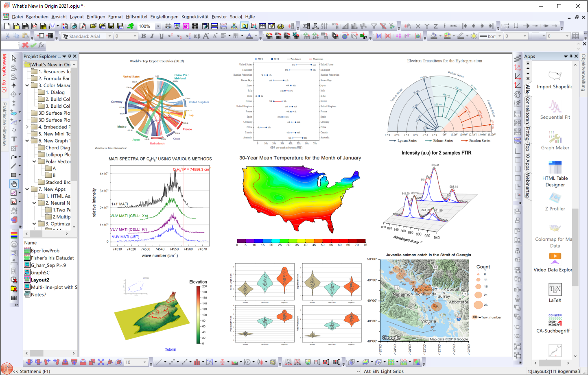Toggle italic text formatting

pyautogui.click(x=151, y=36)
